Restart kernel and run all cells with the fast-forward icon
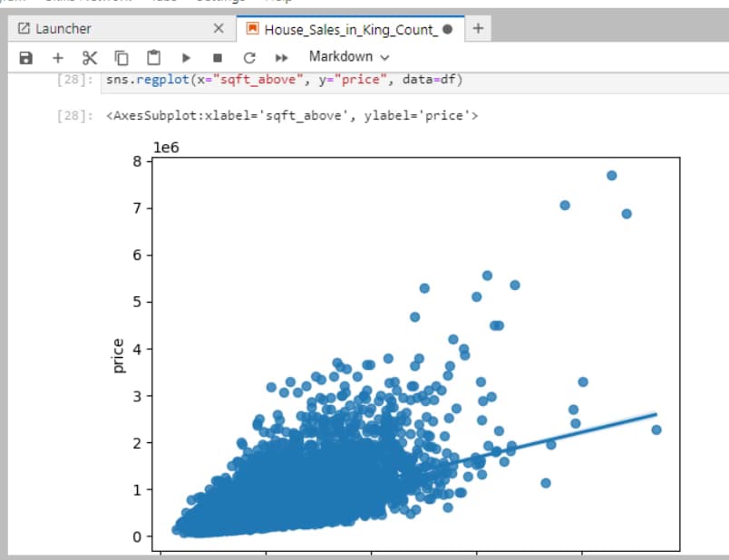The image size is (729, 560). (281, 57)
